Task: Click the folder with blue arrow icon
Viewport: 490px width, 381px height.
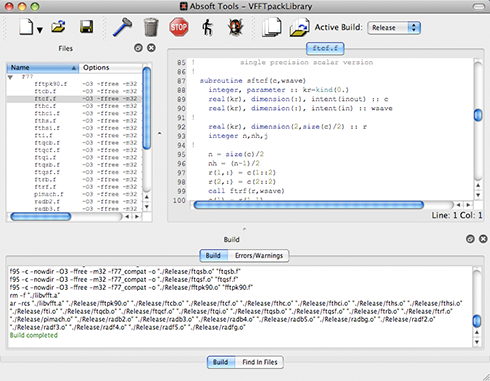Action: point(299,27)
